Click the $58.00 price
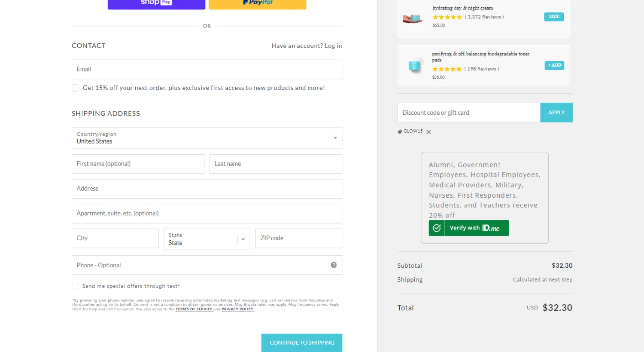Image resolution: width=644 pixels, height=352 pixels. coord(439,25)
